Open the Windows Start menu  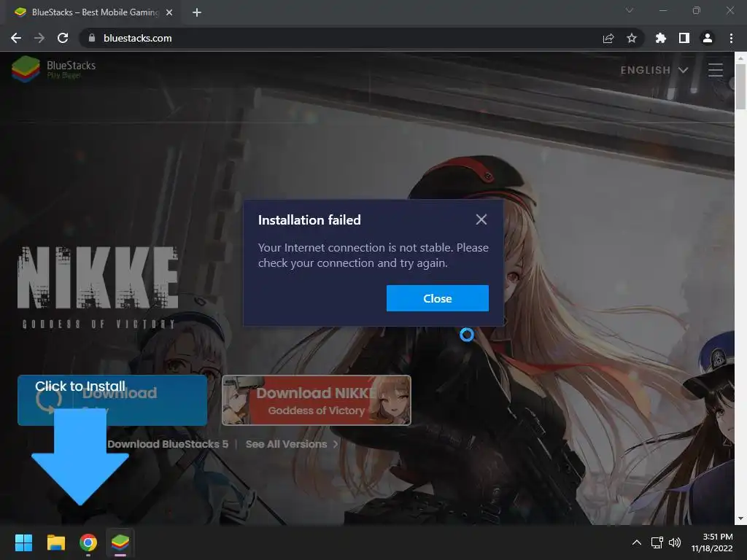23,542
